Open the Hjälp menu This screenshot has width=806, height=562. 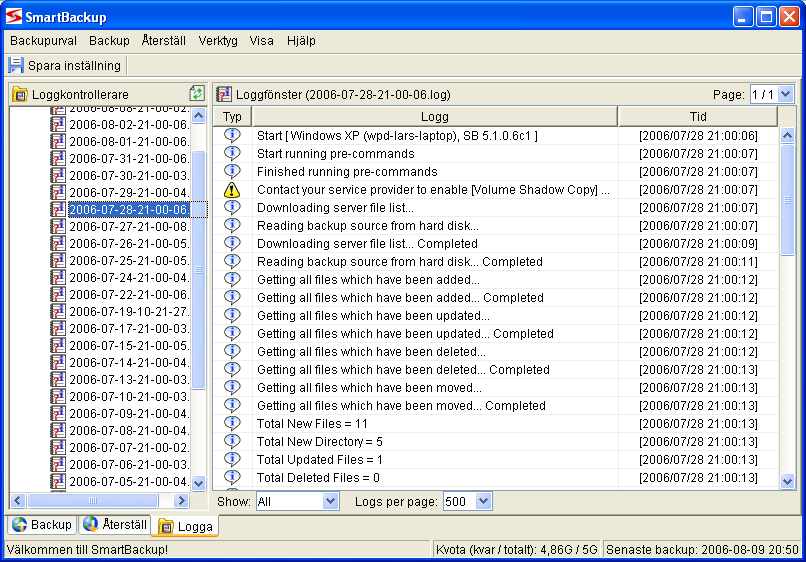point(301,41)
